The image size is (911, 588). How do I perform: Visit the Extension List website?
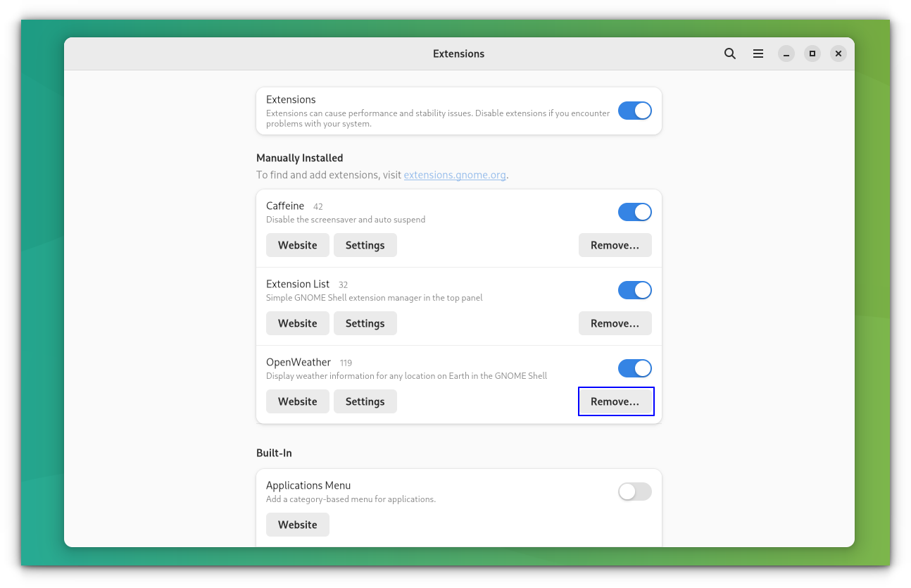click(297, 323)
